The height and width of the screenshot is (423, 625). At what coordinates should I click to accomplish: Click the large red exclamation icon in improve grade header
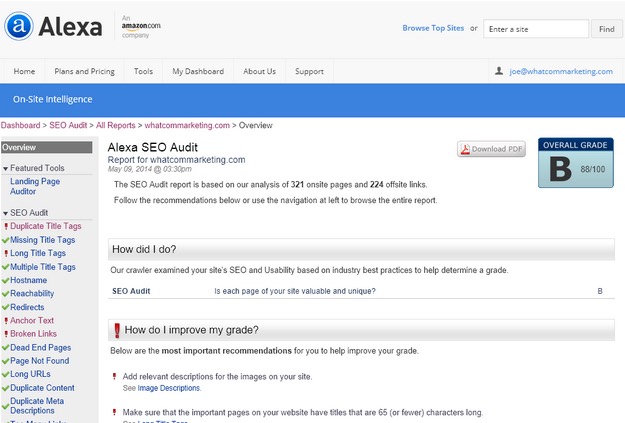tap(117, 330)
